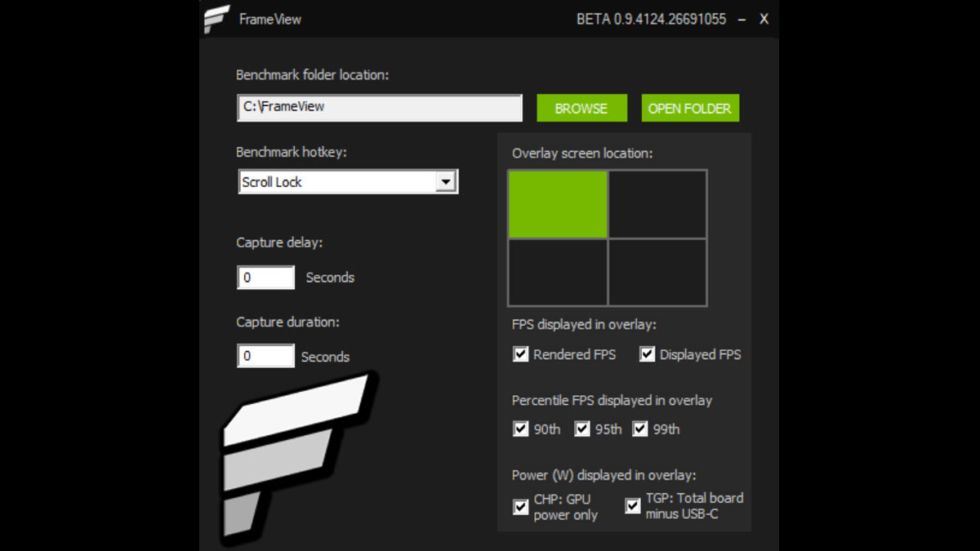This screenshot has height=551, width=980.
Task: Click the BROWSE button
Action: (581, 108)
